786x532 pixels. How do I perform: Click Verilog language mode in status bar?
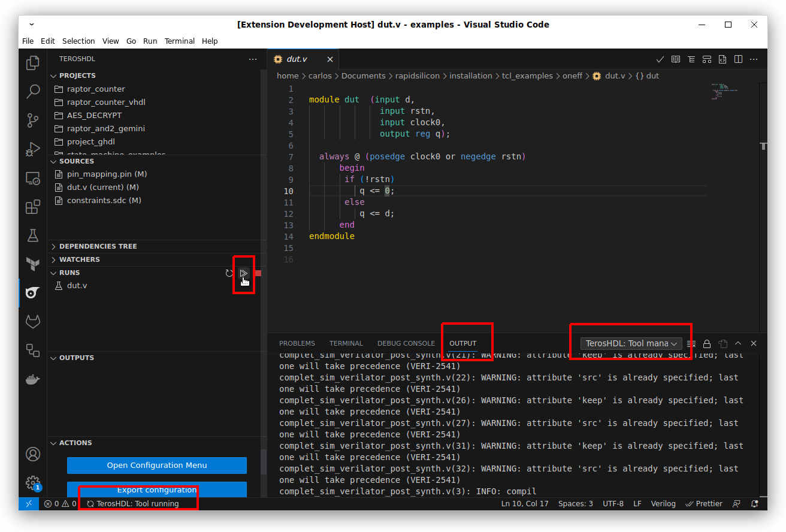663,504
